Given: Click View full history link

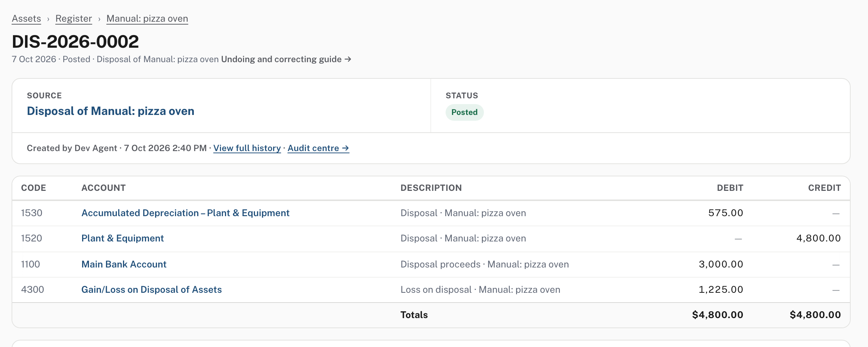Looking at the screenshot, I should point(247,148).
